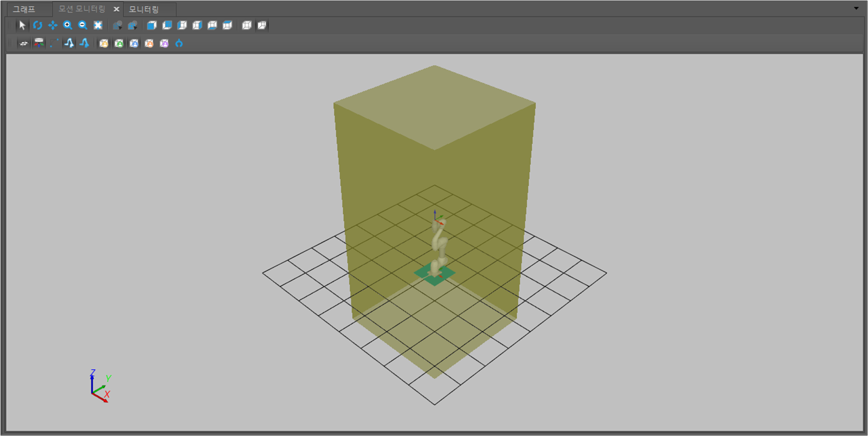This screenshot has height=436, width=868.
Task: Select the arrow selection tool
Action: [x=21, y=26]
